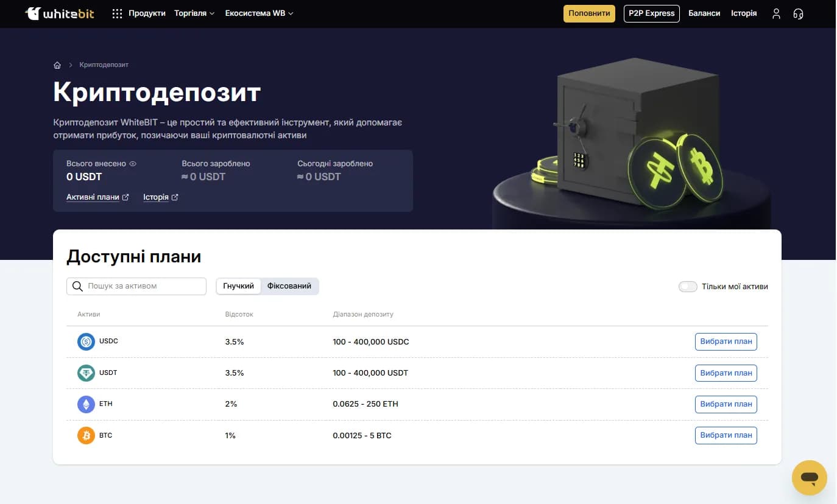The width and height of the screenshot is (837, 504).
Task: Click external link icon next to Історія link
Action: coord(175,197)
